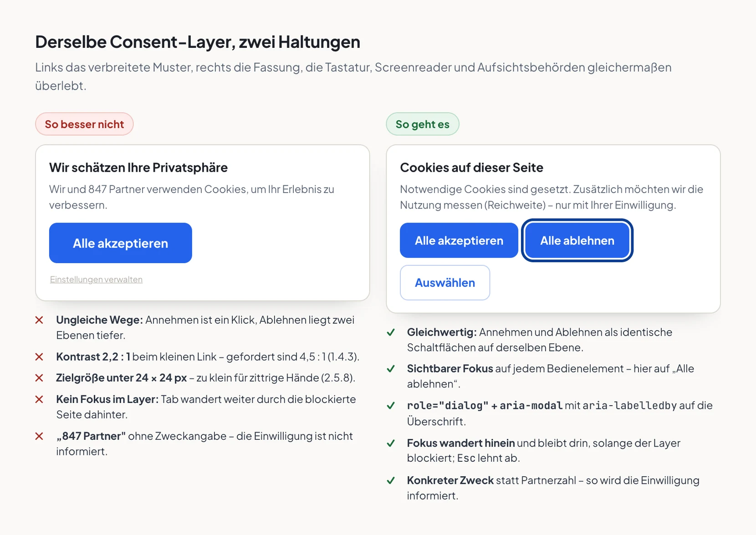The height and width of the screenshot is (535, 756).
Task: Click the 'Derselbe Consent-Layer, zwei Haltungen' title
Action: tap(198, 42)
